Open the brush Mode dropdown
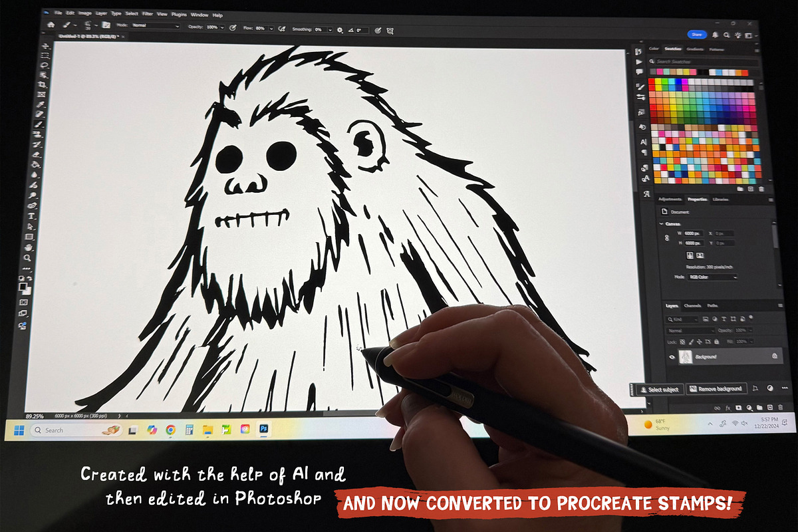798x532 pixels. click(156, 25)
